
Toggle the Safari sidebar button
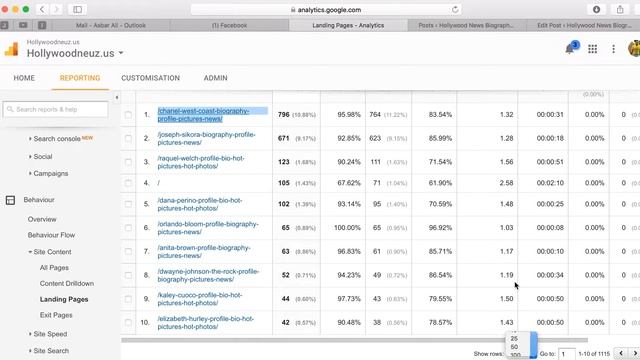click(x=77, y=9)
